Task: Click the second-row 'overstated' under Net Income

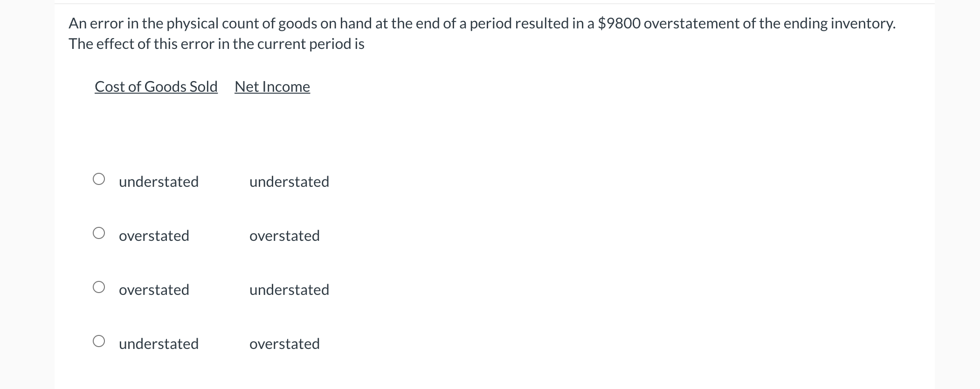Action: click(284, 236)
